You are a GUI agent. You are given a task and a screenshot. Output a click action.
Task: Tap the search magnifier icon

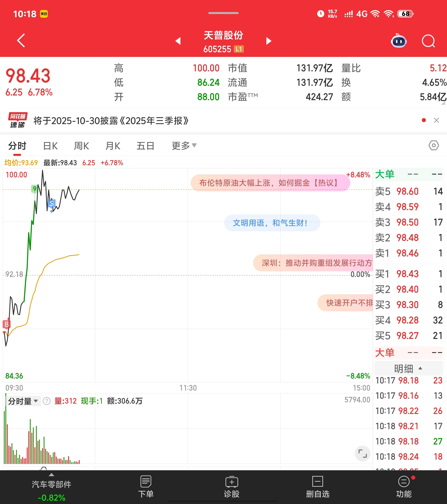click(x=428, y=41)
